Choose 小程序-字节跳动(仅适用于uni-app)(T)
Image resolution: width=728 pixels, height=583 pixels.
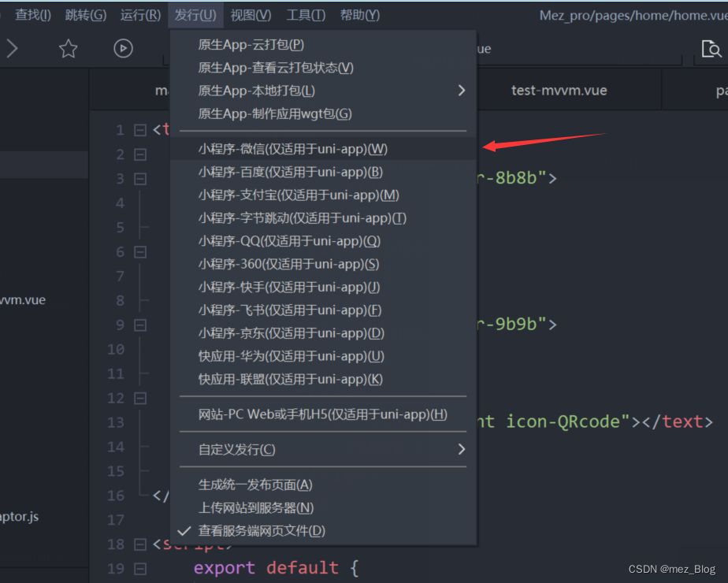click(323, 218)
